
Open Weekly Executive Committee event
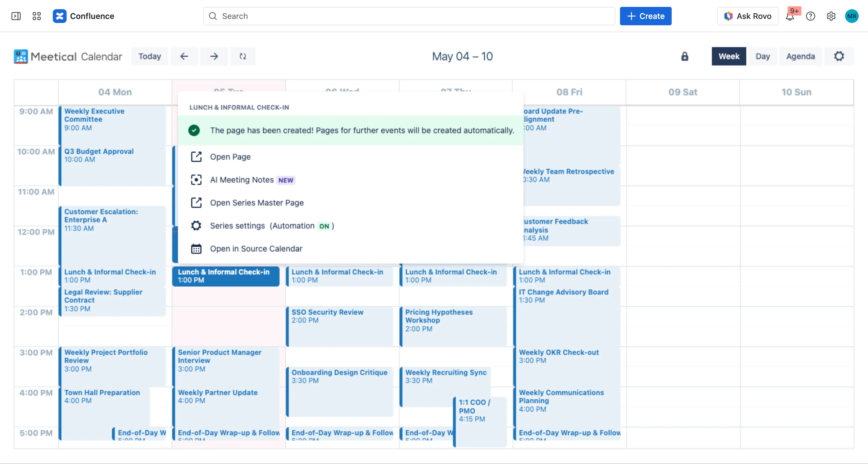pos(112,125)
